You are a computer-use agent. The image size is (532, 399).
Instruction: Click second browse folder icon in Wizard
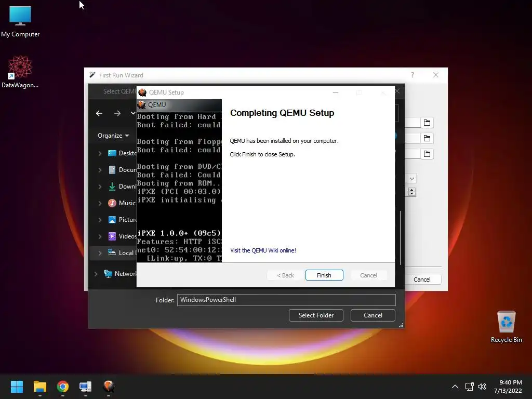427,138
